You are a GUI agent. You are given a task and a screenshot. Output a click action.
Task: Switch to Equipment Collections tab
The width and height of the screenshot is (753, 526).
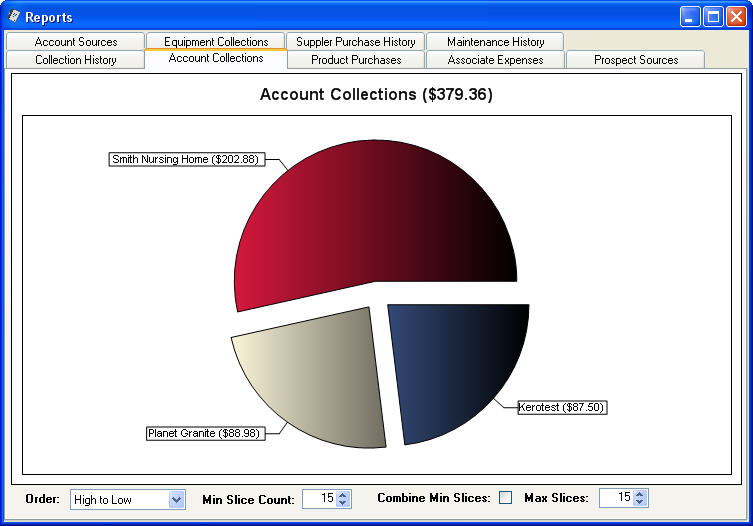coord(216,41)
